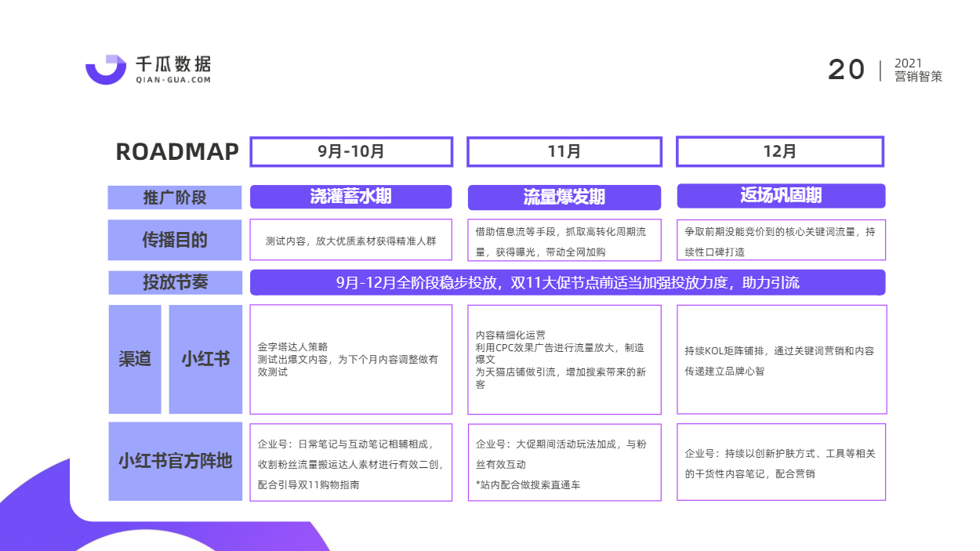The image size is (980, 551).
Task: Click the 流量爆发期 phase bar
Action: (564, 198)
